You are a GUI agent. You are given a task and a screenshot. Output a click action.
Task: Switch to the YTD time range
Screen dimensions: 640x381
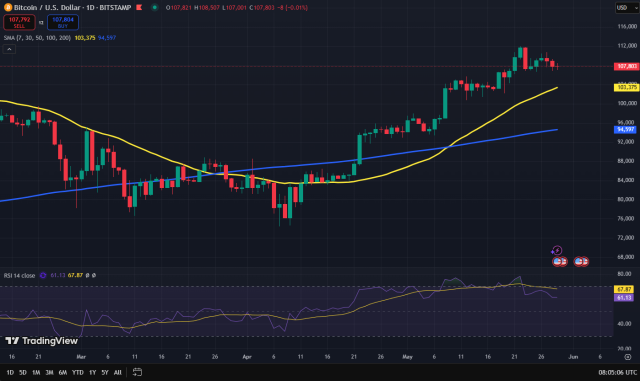(x=78, y=372)
